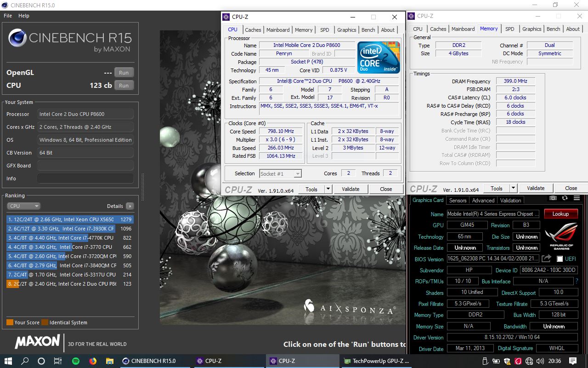The width and height of the screenshot is (588, 368).
Task: Open the Advanced tab in GPU-Z
Action: 483,201
